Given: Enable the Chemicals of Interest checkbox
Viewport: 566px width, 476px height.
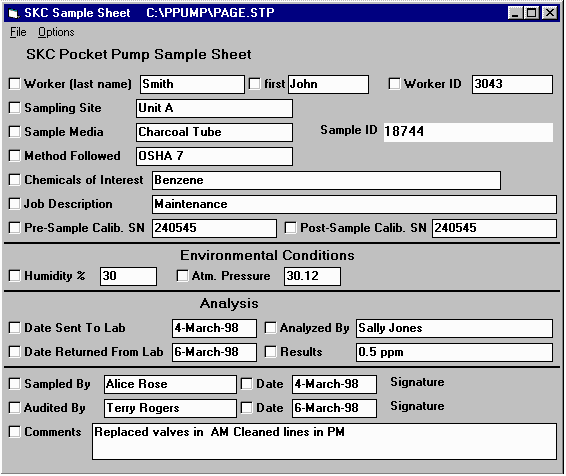Looking at the screenshot, I should click(14, 180).
